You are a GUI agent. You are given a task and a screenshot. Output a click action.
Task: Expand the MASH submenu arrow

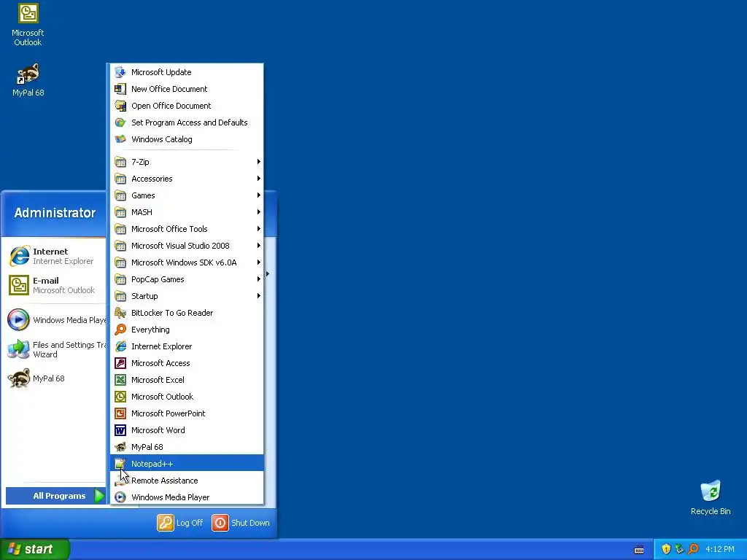tap(259, 212)
